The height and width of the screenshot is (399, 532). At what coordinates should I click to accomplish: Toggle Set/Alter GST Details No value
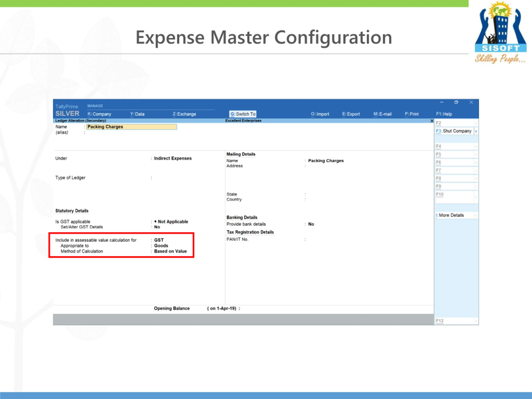tap(157, 227)
